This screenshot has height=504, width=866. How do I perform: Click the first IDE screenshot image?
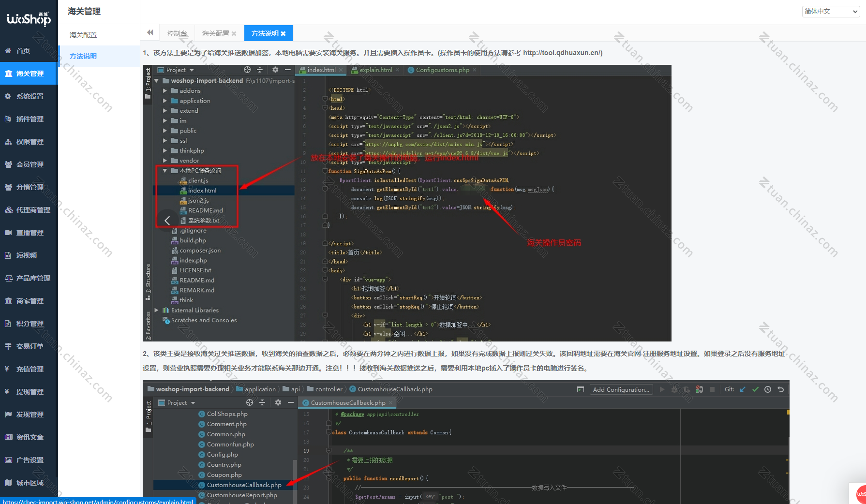(407, 203)
